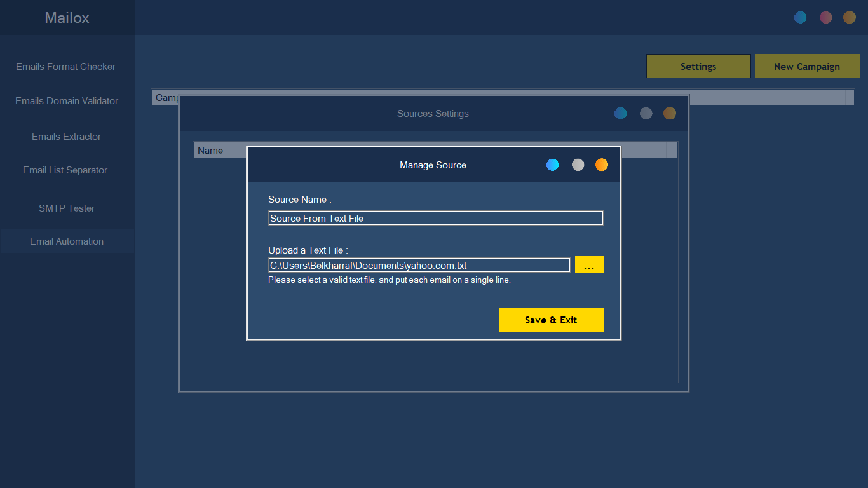
Task: Click the Campaign tab header behind the dialog
Action: pyautogui.click(x=166, y=97)
